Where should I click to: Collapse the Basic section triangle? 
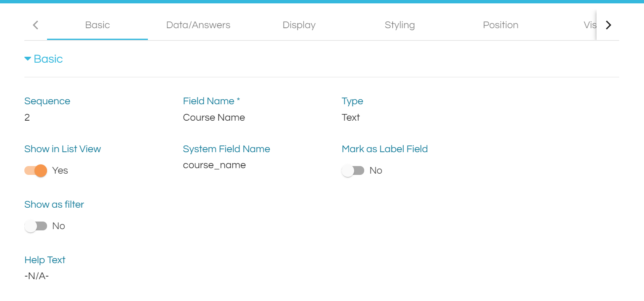click(28, 59)
